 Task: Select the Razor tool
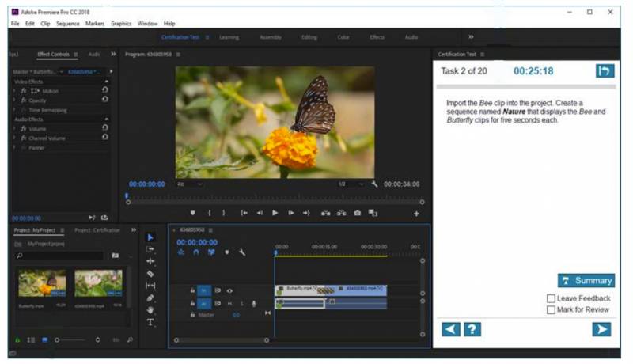click(x=150, y=274)
